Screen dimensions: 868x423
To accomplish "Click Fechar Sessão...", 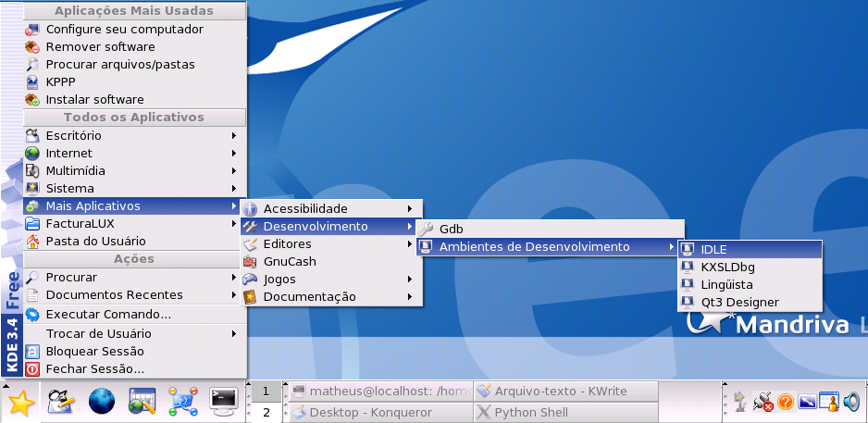I will pos(134,369).
